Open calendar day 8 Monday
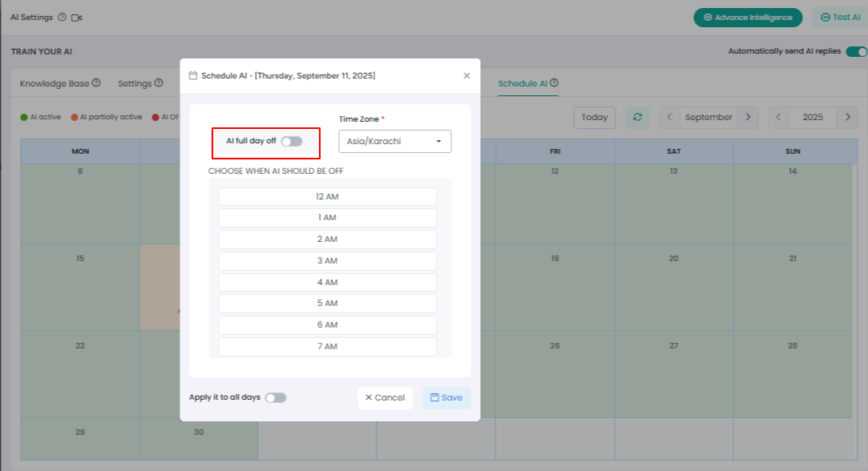868x471 pixels. tap(80, 203)
